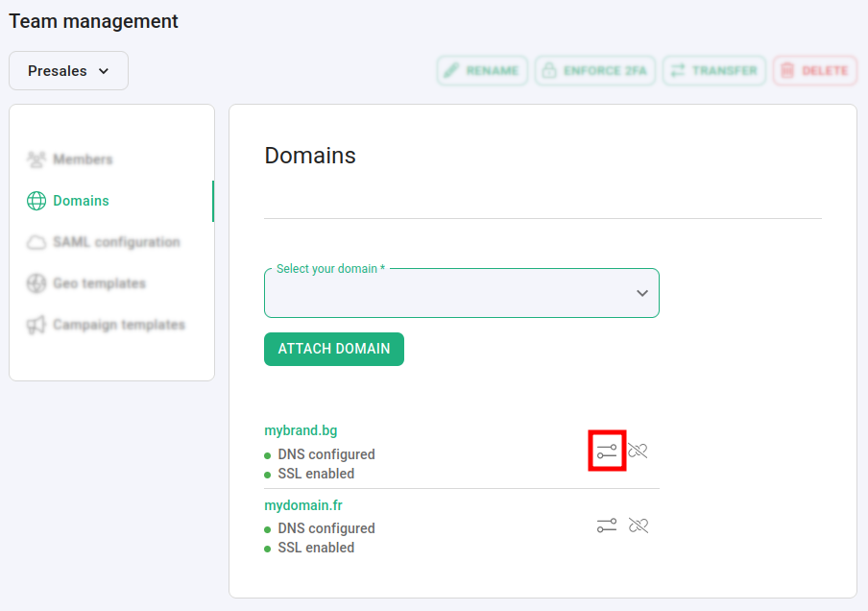Click the Geo templates globe icon
This screenshot has height=611, width=868.
pos(36,283)
